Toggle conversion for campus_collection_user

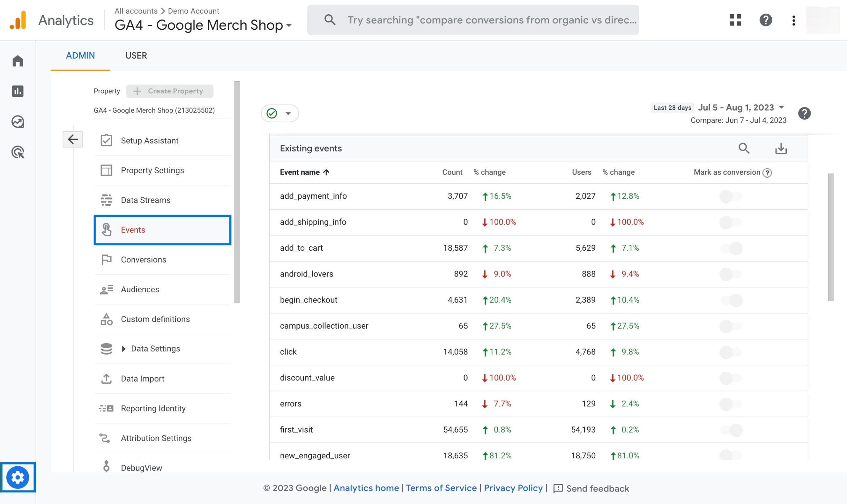(731, 326)
